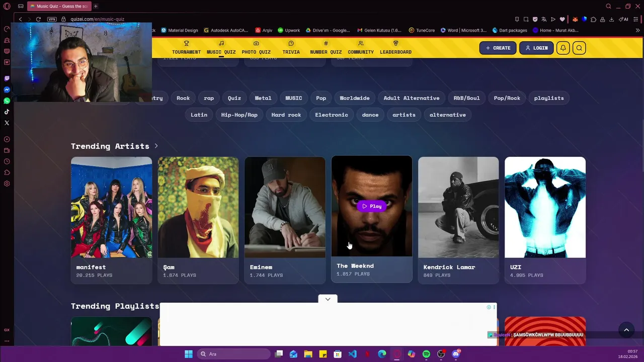Open the browser extensions cube in toolbar
The image size is (644, 362).
[593, 19]
